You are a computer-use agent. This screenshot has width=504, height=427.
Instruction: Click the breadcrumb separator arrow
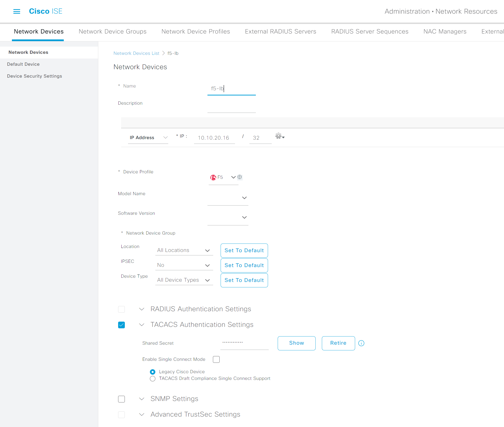164,53
